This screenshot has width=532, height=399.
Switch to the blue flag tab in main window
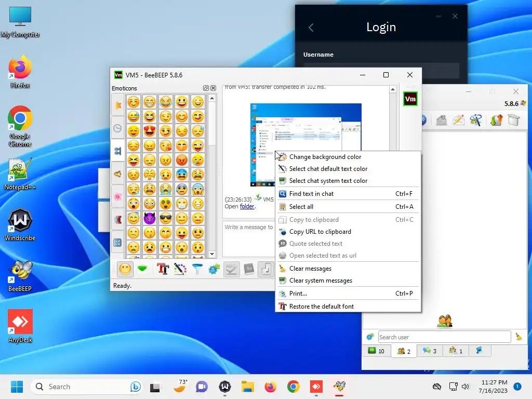tap(480, 351)
